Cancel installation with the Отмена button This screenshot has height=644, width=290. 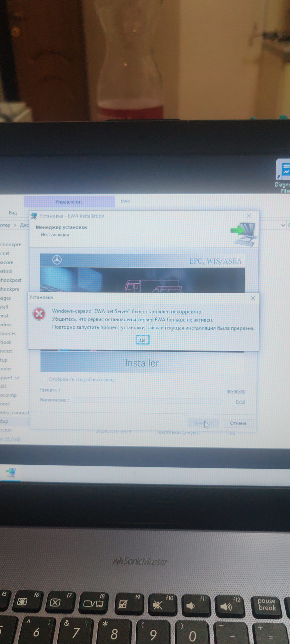click(x=238, y=423)
